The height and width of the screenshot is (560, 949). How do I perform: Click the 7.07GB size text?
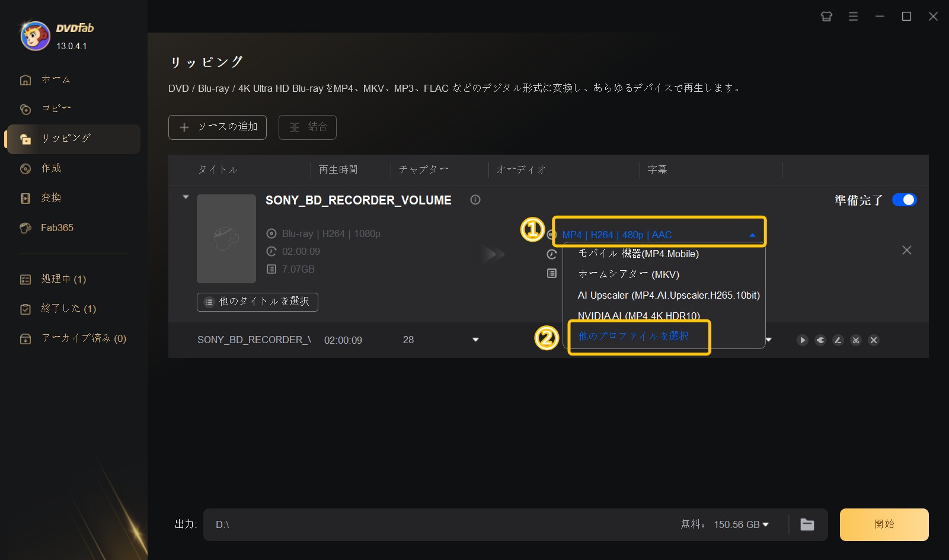[298, 270]
